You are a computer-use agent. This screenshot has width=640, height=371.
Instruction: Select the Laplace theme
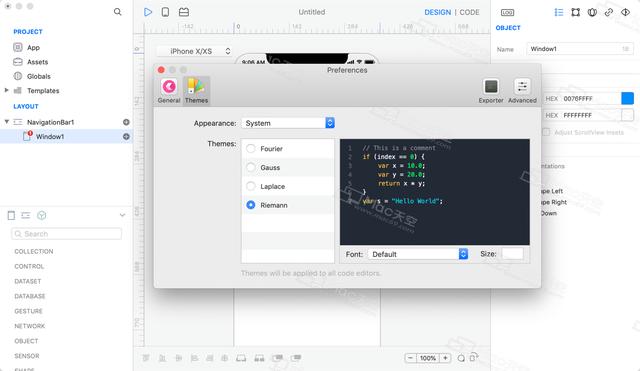[251, 186]
